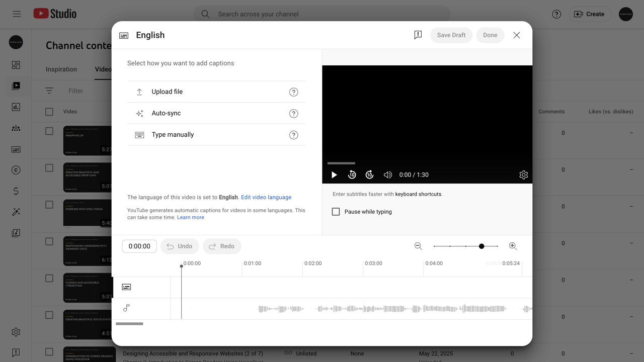Open Customization wand icon in sidebar
Viewport: 644px width, 362px height.
coord(16,212)
